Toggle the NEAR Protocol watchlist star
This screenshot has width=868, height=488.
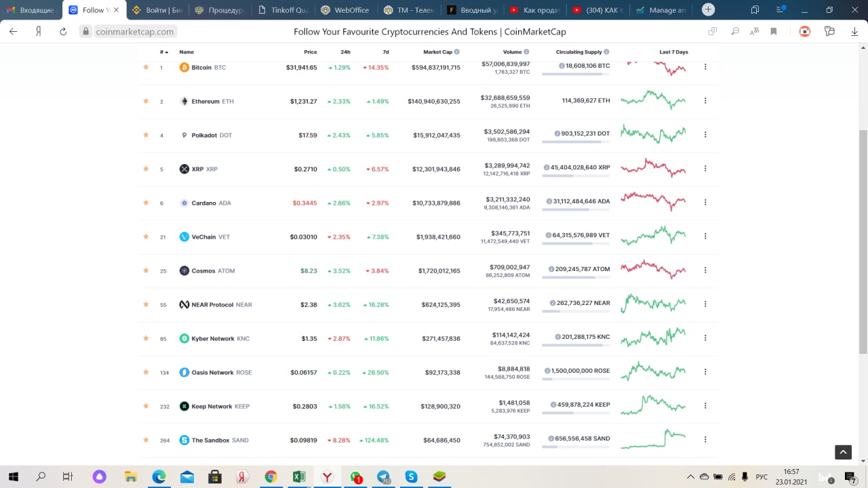pyautogui.click(x=146, y=304)
